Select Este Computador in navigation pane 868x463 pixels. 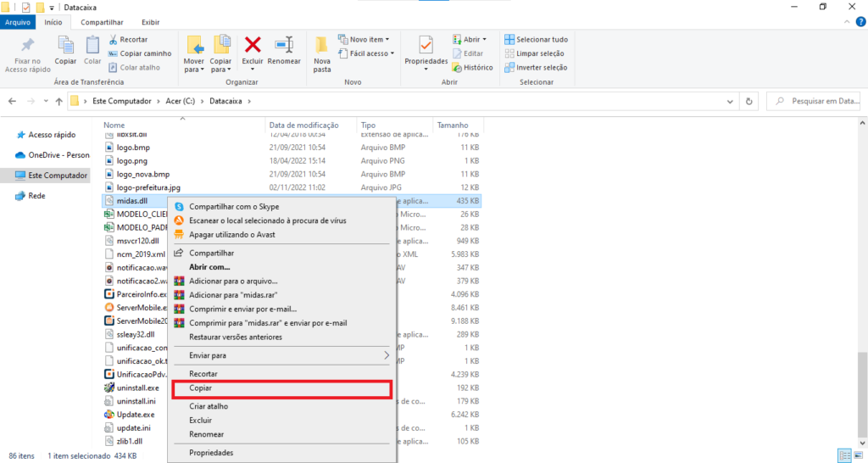coord(57,176)
